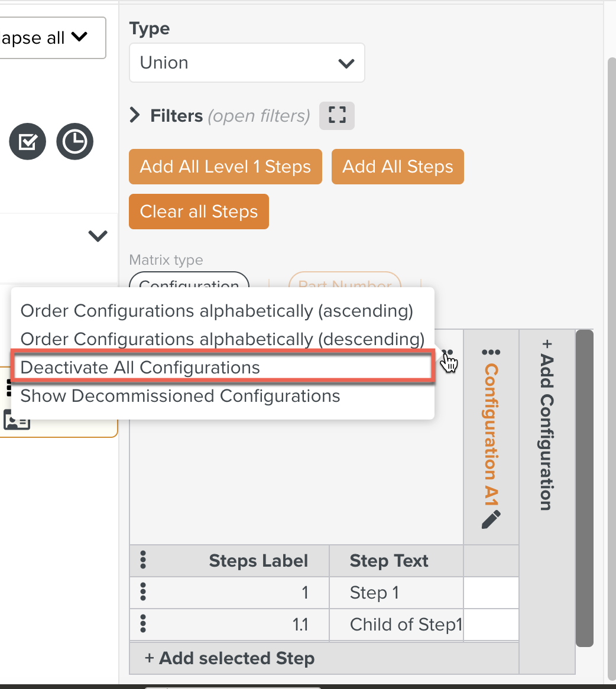Click the clock history icon
Image resolution: width=616 pixels, height=689 pixels.
click(x=74, y=142)
